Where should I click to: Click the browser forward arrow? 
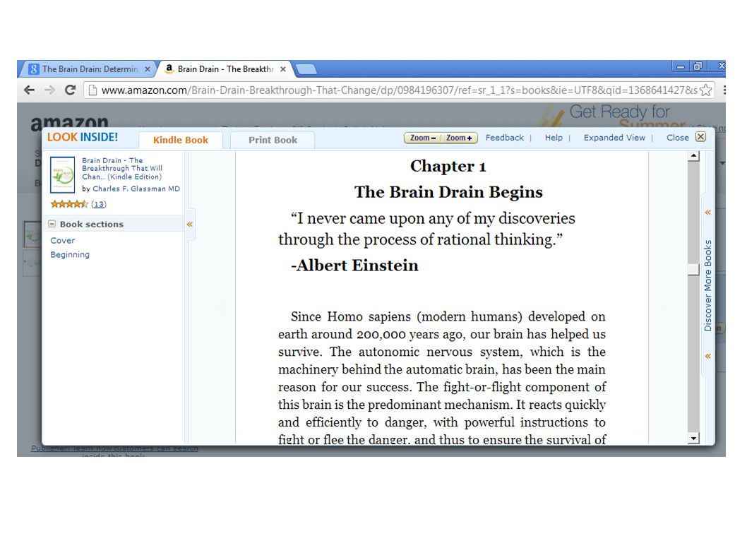[x=49, y=90]
